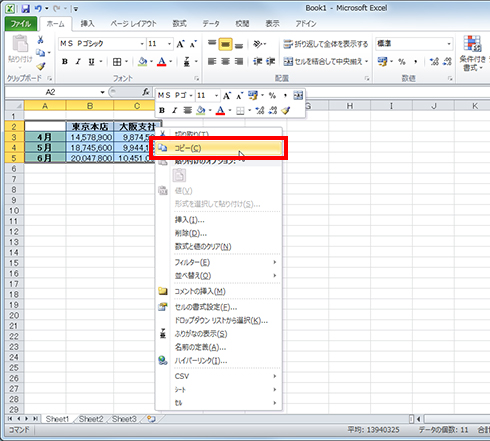Toggle middle vertical alignment button

[225, 44]
